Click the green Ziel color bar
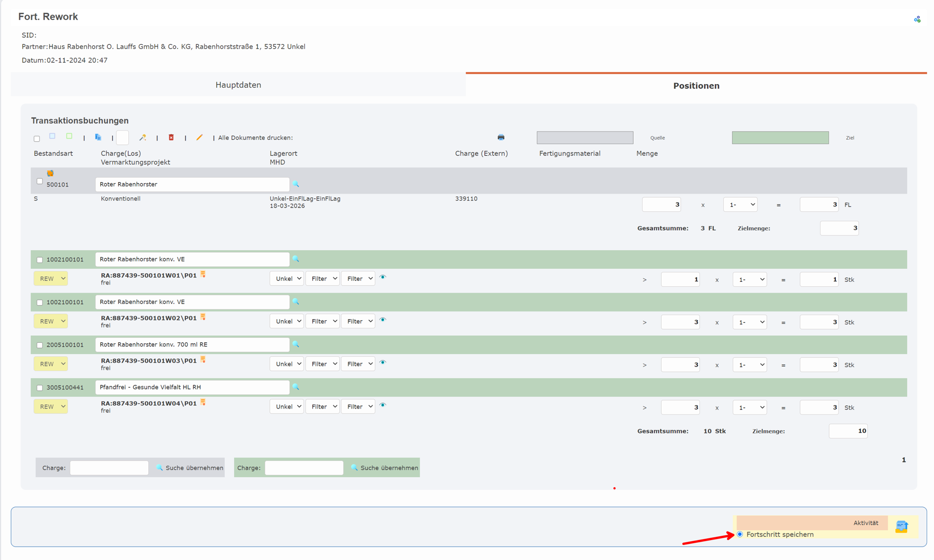The width and height of the screenshot is (934, 560). (x=780, y=138)
